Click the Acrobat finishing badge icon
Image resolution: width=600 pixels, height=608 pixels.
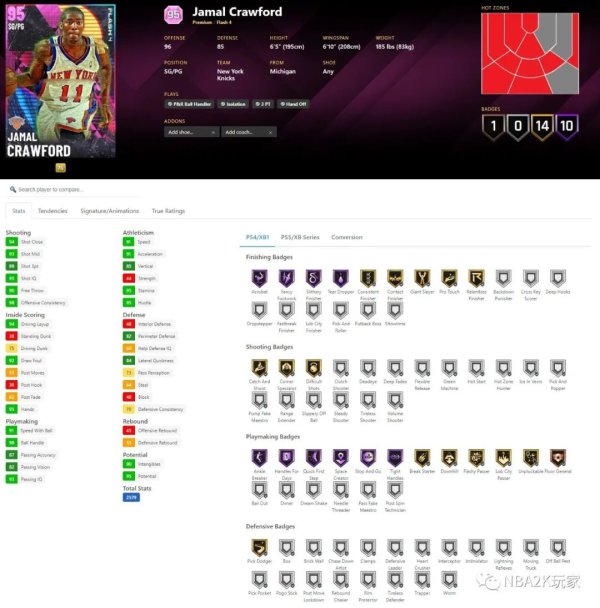[x=259, y=278]
